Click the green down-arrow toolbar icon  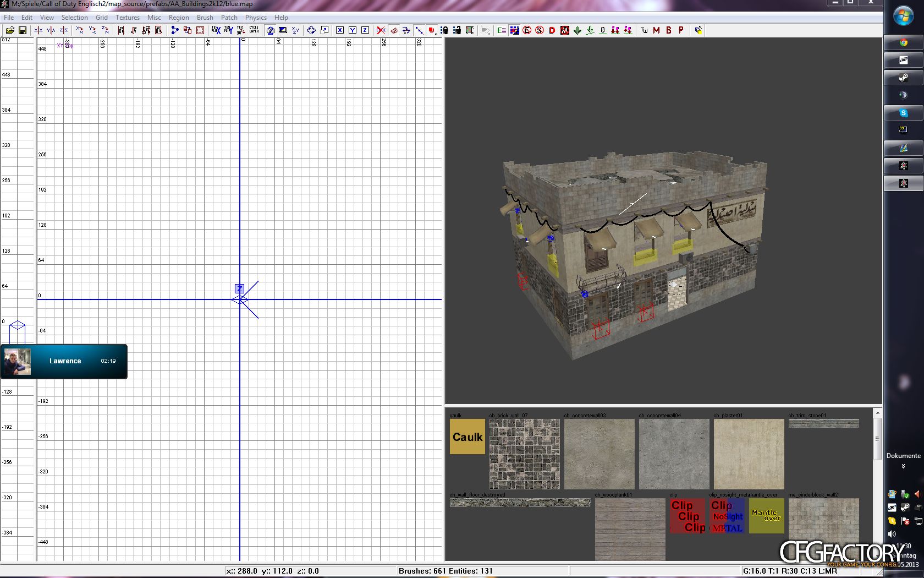coord(577,30)
